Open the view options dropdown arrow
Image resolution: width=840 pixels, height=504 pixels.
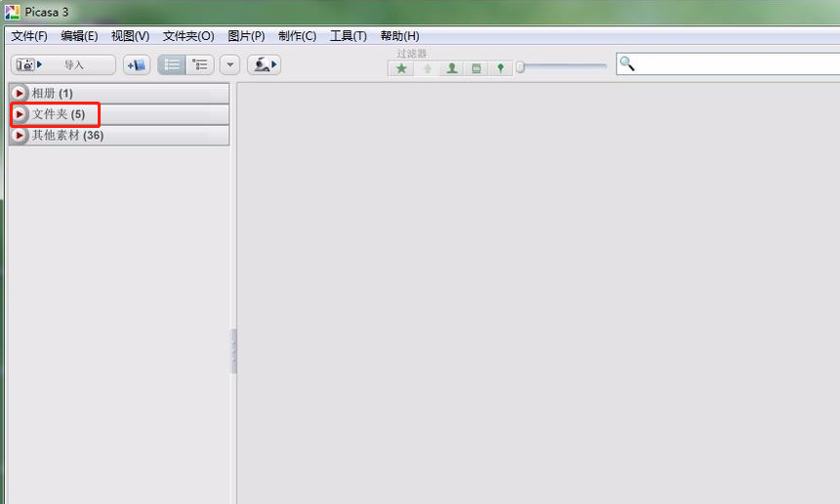click(230, 65)
